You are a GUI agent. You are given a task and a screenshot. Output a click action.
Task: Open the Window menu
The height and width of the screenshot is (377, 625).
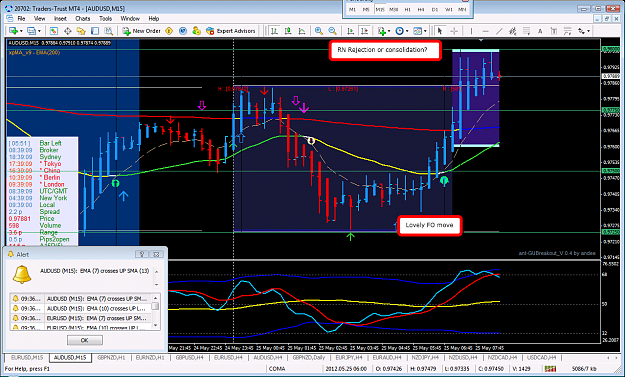[x=130, y=18]
